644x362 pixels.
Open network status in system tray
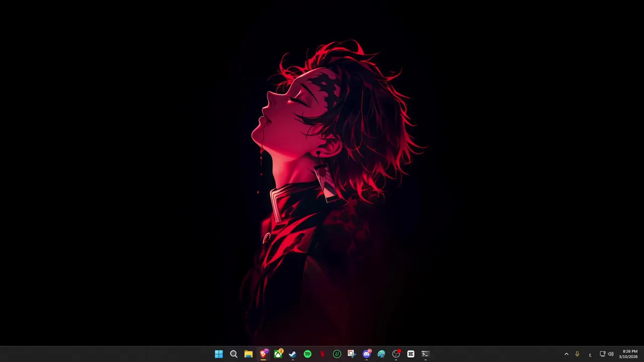click(602, 354)
